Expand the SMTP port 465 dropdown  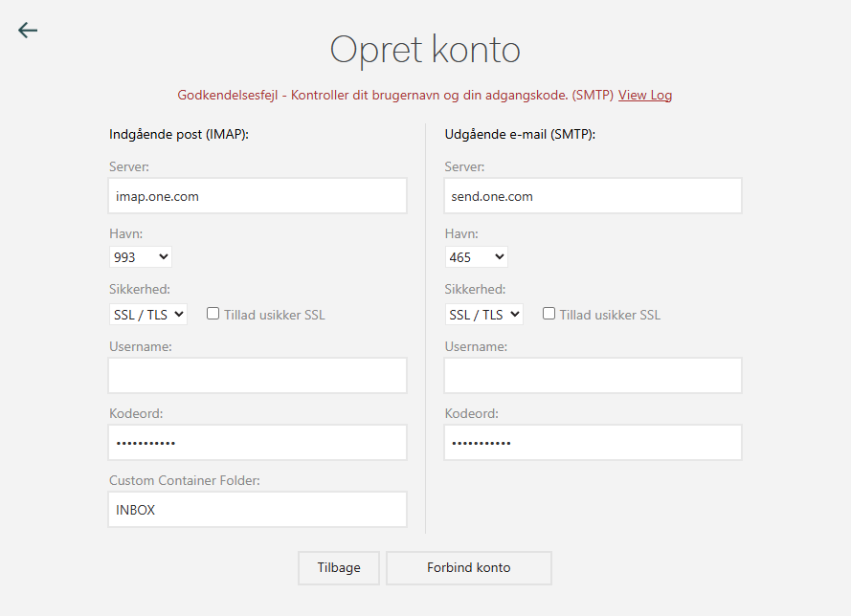476,257
